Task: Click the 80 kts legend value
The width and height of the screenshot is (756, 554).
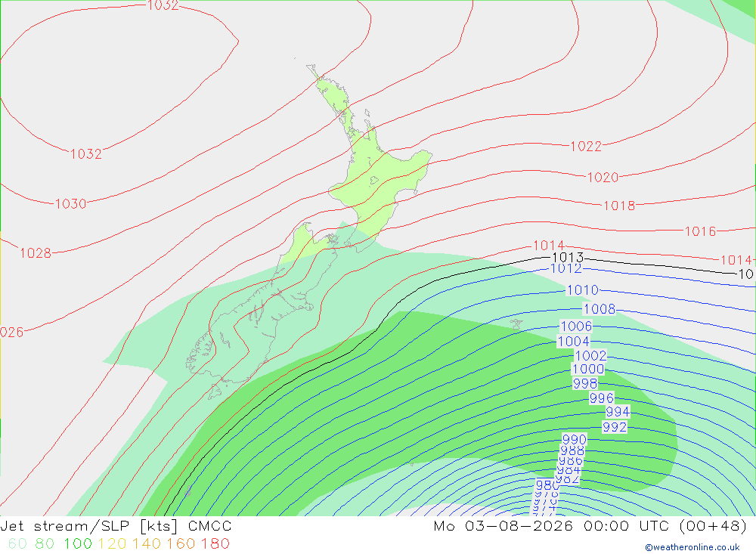Action: (45, 543)
